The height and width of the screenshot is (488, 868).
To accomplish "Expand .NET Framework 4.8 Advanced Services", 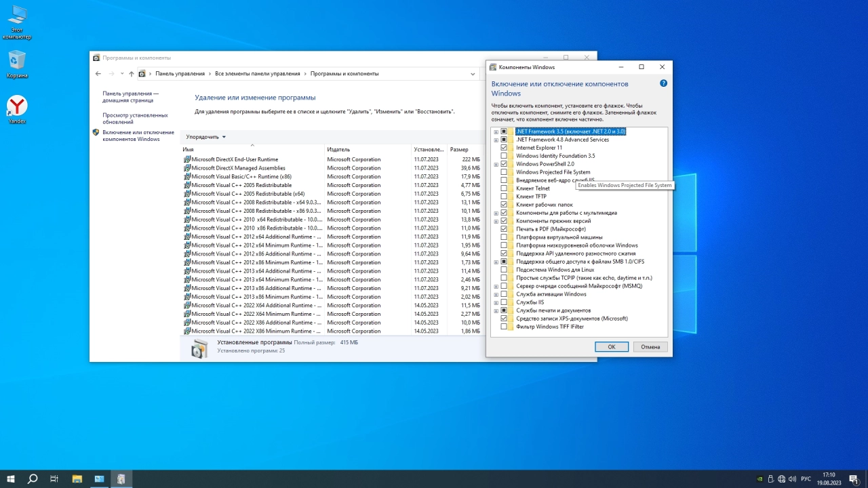I will [496, 140].
